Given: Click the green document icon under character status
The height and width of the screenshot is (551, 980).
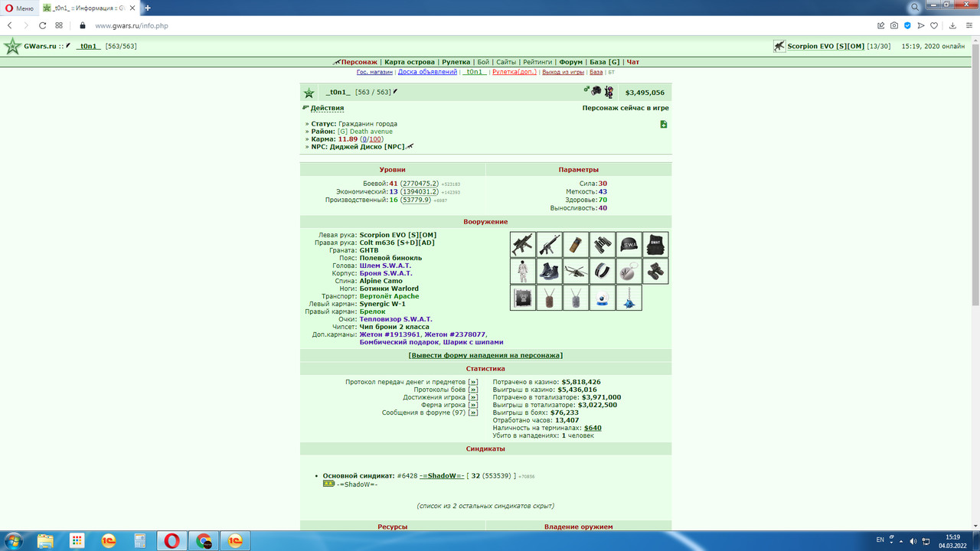Looking at the screenshot, I should (664, 124).
